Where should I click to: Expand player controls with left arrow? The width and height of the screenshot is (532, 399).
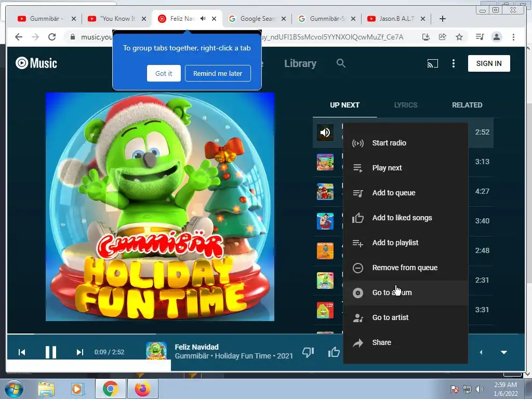pyautogui.click(x=481, y=352)
